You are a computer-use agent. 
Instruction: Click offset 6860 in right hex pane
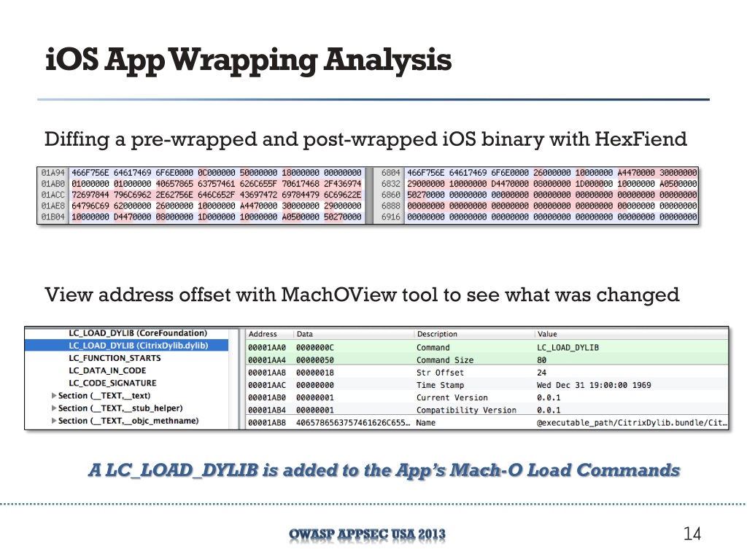click(x=391, y=195)
